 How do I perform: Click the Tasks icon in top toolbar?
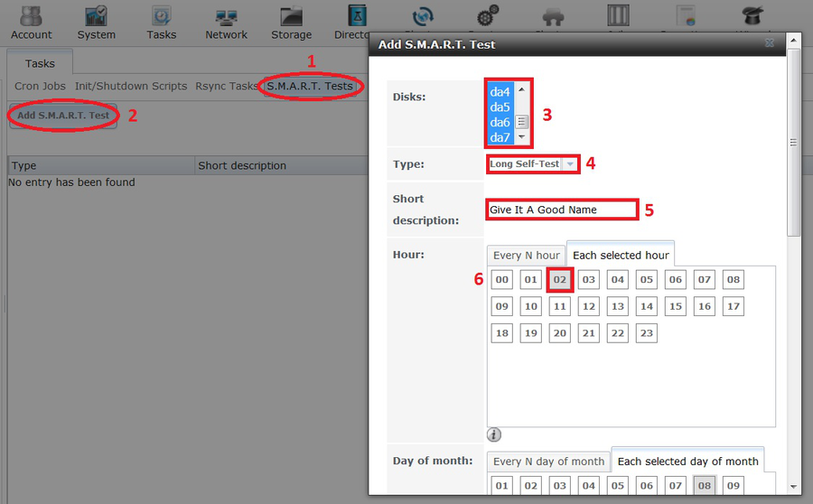tap(161, 22)
